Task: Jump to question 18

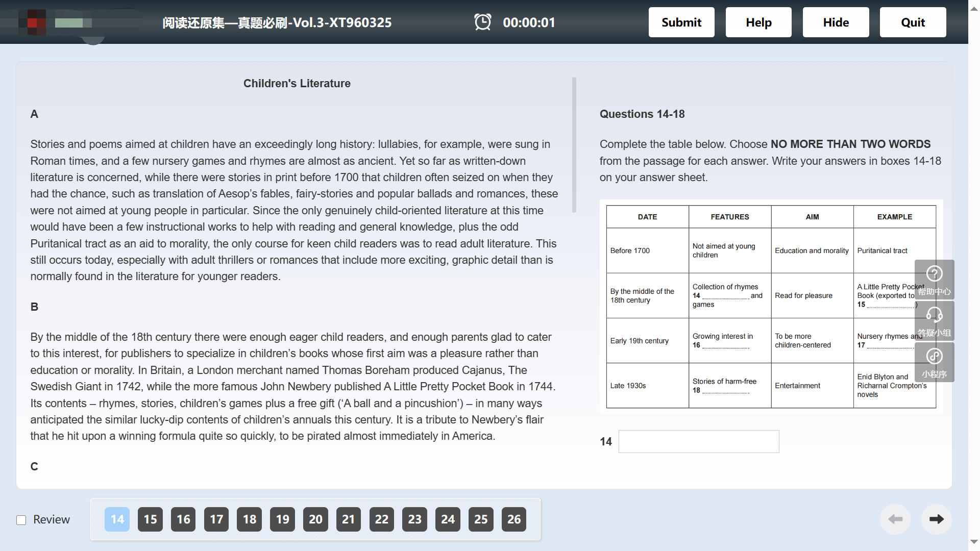Action: pos(250,519)
